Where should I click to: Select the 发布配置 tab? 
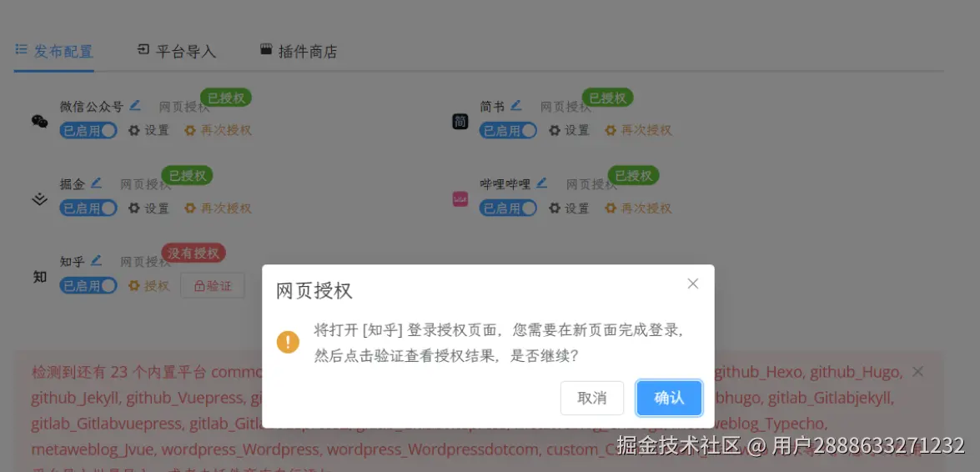click(x=54, y=51)
